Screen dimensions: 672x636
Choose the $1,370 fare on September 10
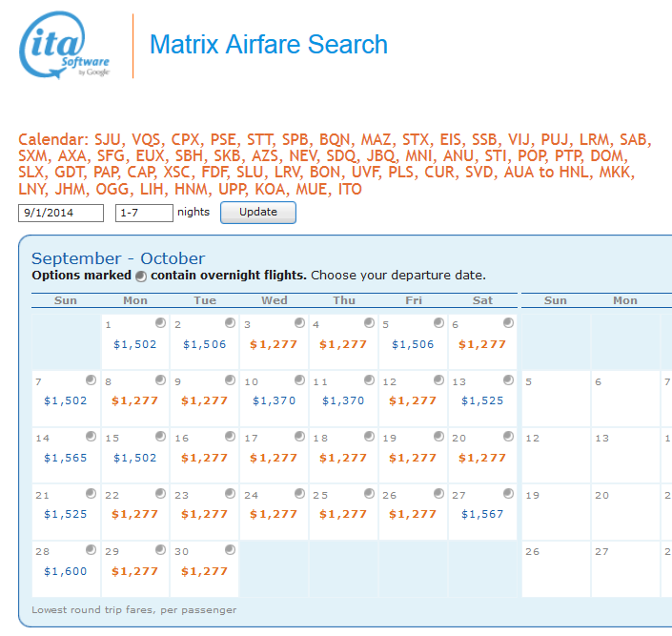(274, 401)
